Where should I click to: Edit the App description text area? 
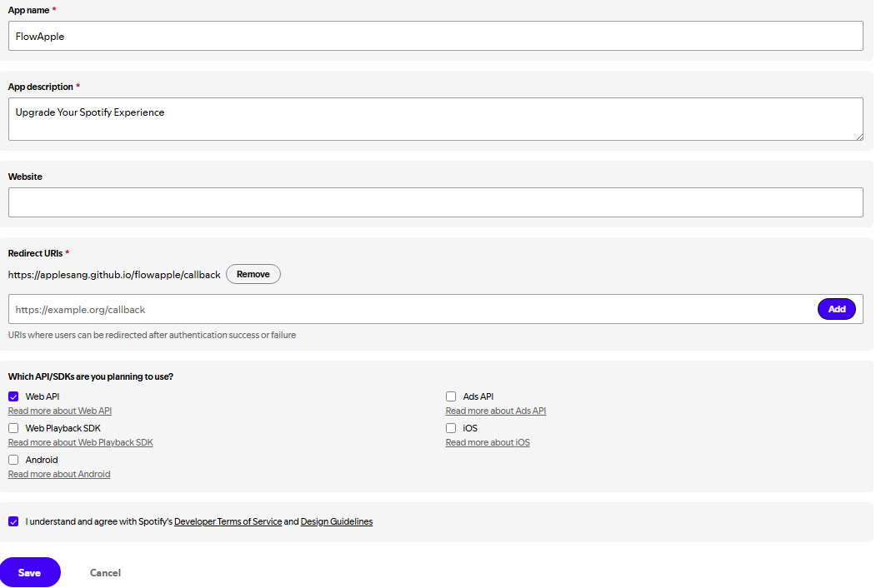tap(436, 119)
